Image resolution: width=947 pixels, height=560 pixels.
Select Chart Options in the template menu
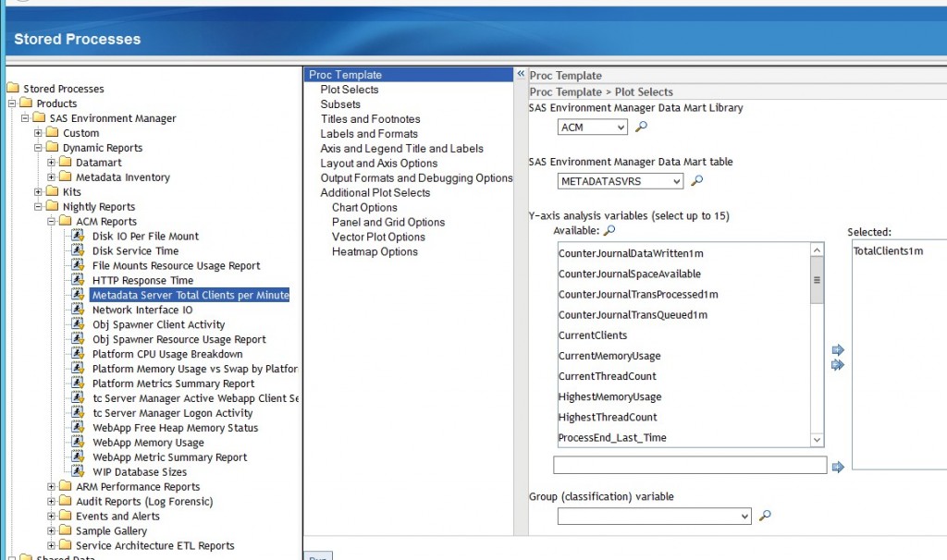point(364,208)
